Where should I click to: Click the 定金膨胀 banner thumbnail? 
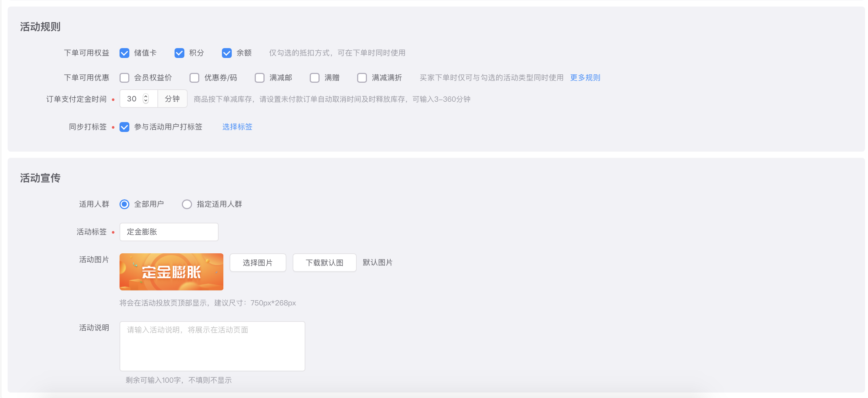click(171, 272)
